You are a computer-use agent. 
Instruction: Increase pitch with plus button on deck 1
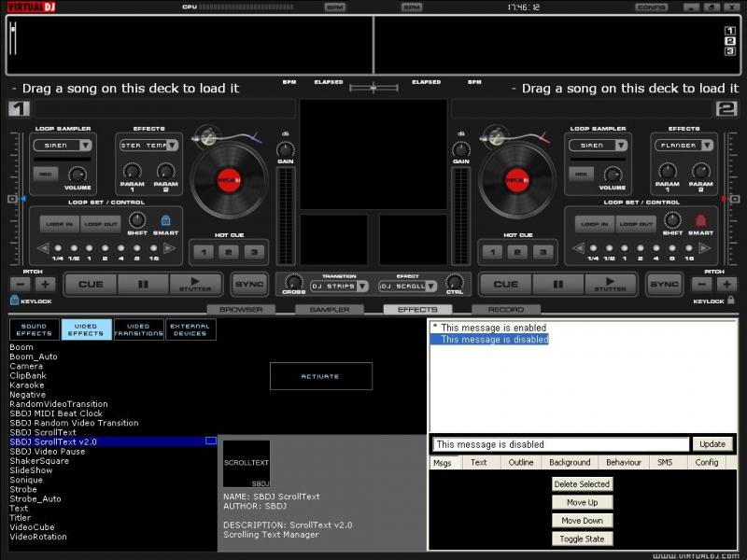[45, 285]
